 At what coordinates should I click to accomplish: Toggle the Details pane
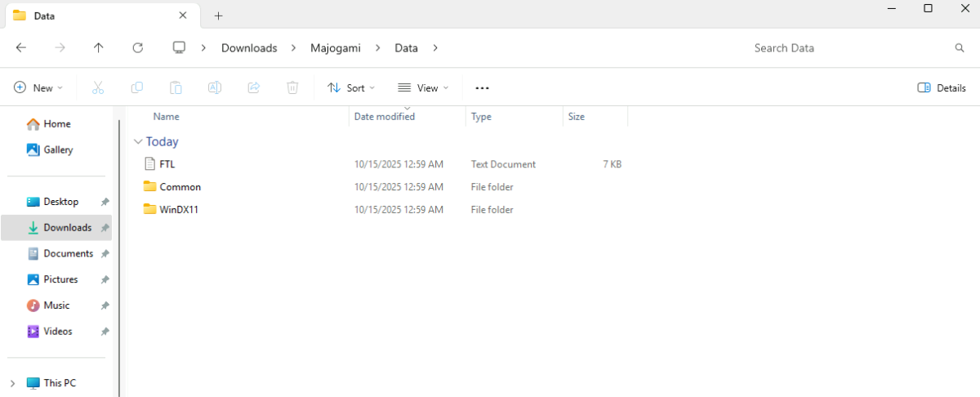click(x=942, y=87)
